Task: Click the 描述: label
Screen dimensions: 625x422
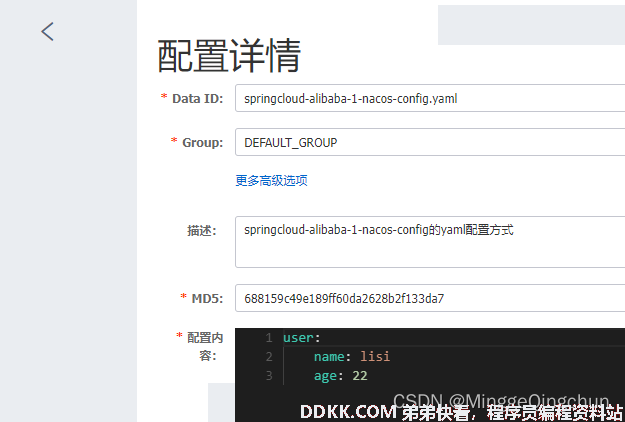Action: (x=202, y=230)
